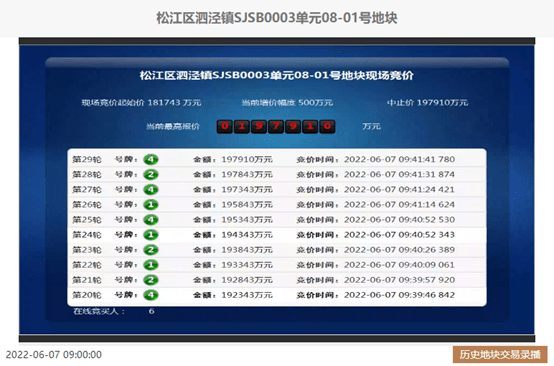Click the amount 197910万元 in round 29
The height and width of the screenshot is (366, 554).
(x=247, y=159)
